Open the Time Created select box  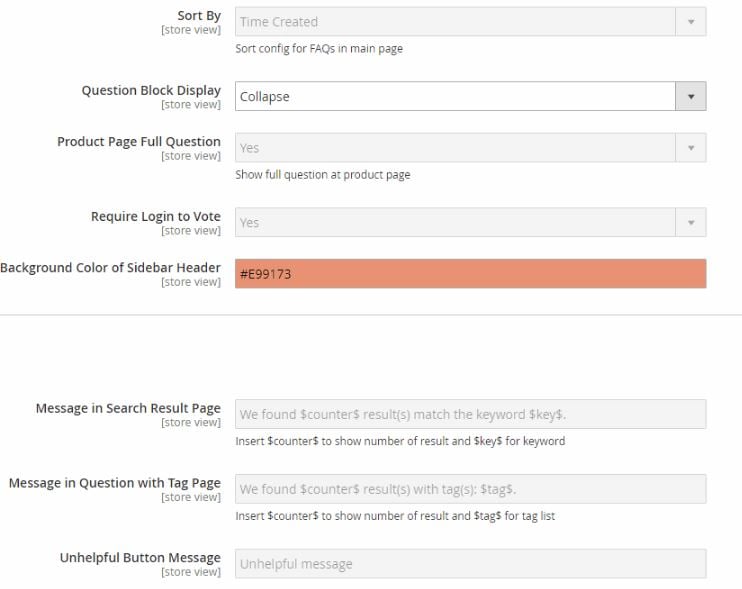(x=470, y=22)
